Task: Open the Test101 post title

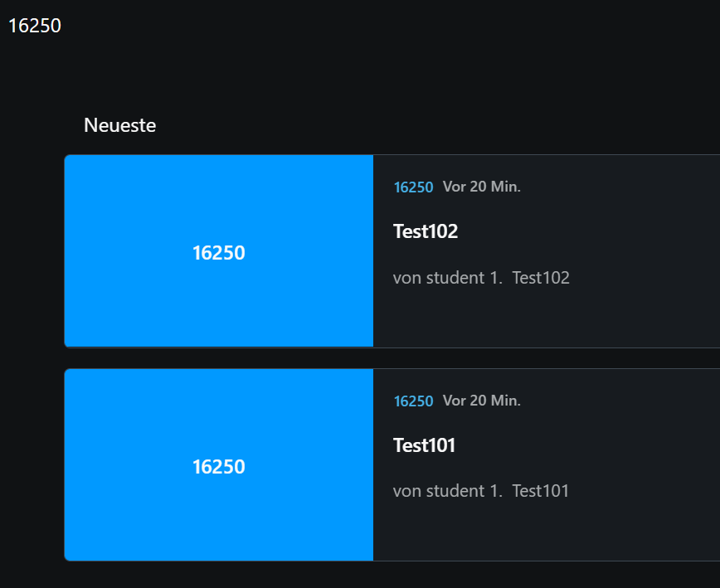Action: click(424, 445)
